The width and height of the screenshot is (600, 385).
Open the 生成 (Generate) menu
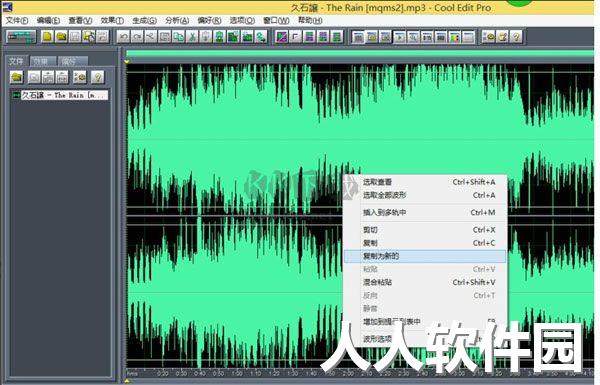click(x=144, y=20)
